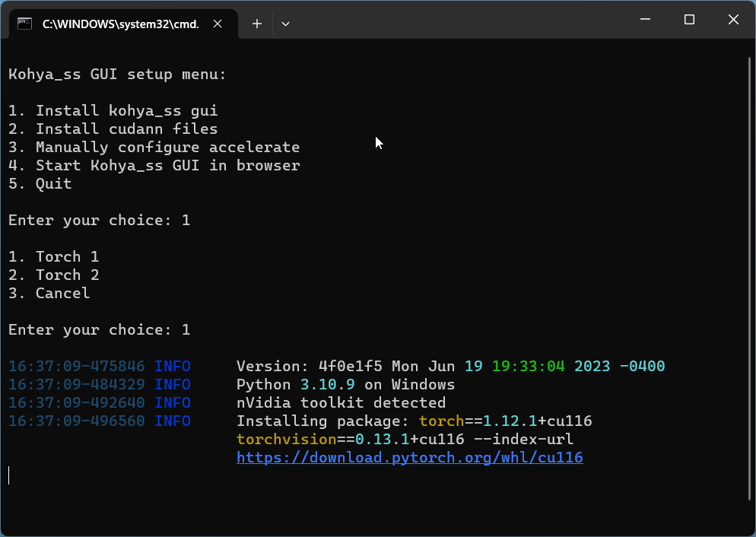The height and width of the screenshot is (537, 756).
Task: Close the cmd.exe tab
Action: point(218,24)
